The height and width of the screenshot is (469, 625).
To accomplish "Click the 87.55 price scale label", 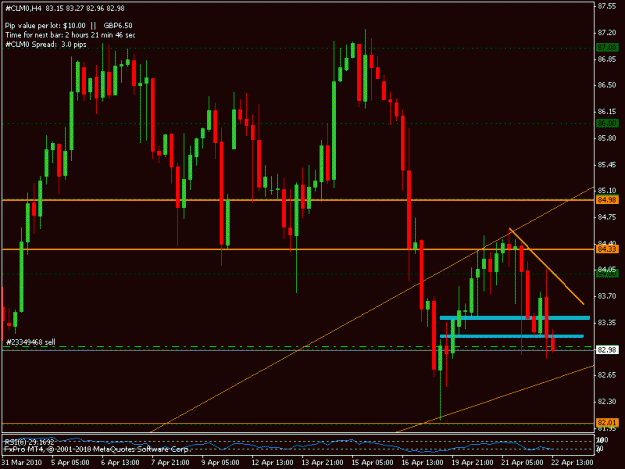I will click(x=607, y=6).
